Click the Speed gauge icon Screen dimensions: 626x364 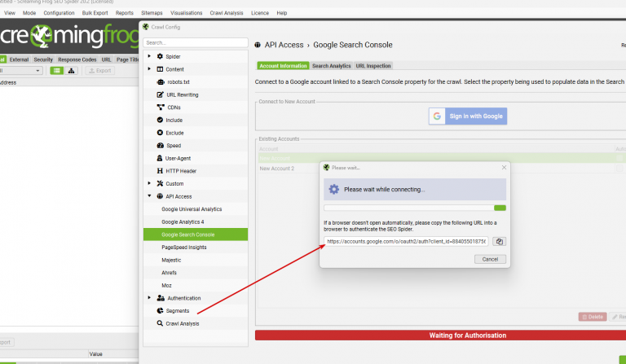pos(160,146)
